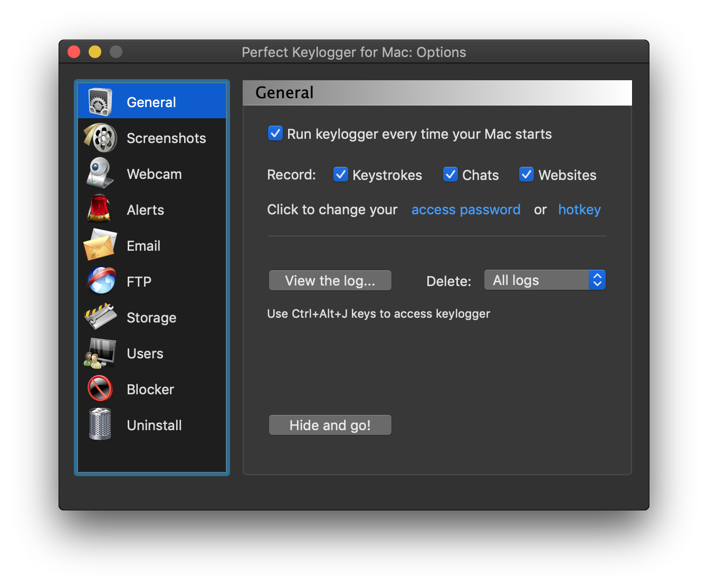The width and height of the screenshot is (708, 588).
Task: Switch to the General section
Action: 151,101
